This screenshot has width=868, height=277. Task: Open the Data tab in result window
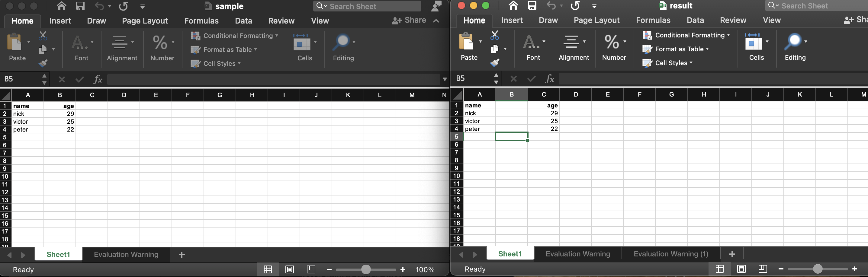(695, 20)
